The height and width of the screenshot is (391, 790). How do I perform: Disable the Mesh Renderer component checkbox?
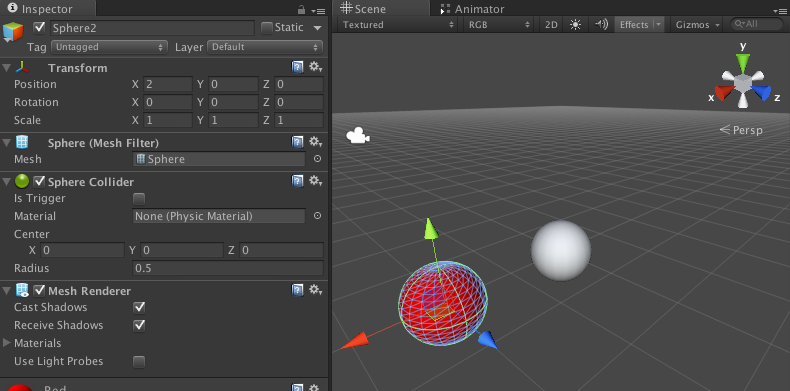39,291
